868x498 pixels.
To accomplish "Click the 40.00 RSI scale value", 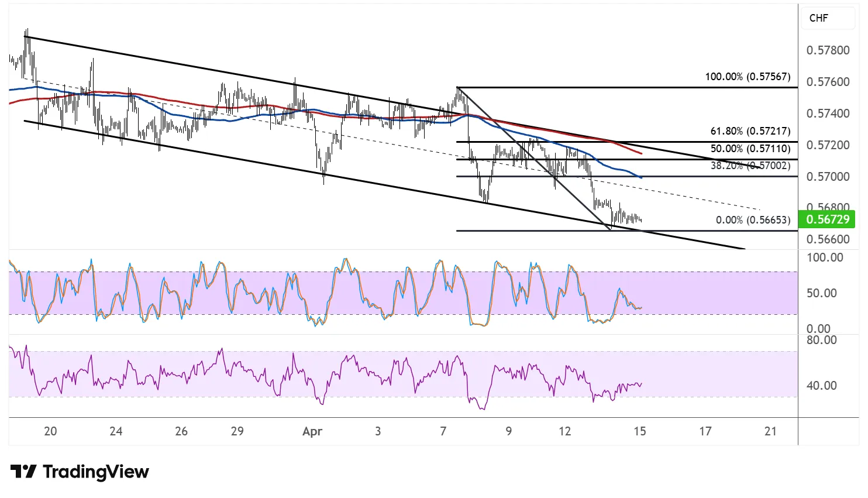I will (821, 386).
